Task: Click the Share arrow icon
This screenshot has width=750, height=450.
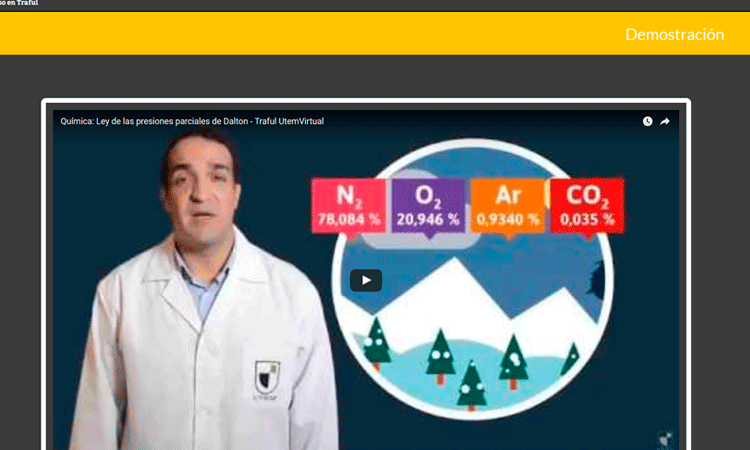Action: (665, 121)
